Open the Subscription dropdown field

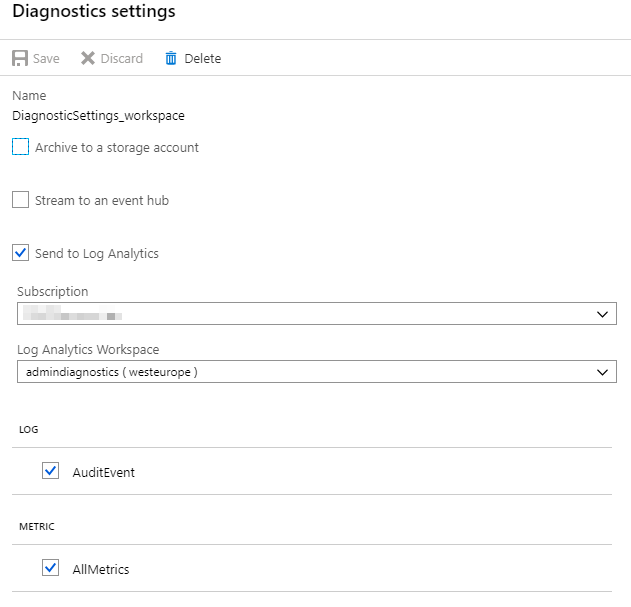click(300, 314)
